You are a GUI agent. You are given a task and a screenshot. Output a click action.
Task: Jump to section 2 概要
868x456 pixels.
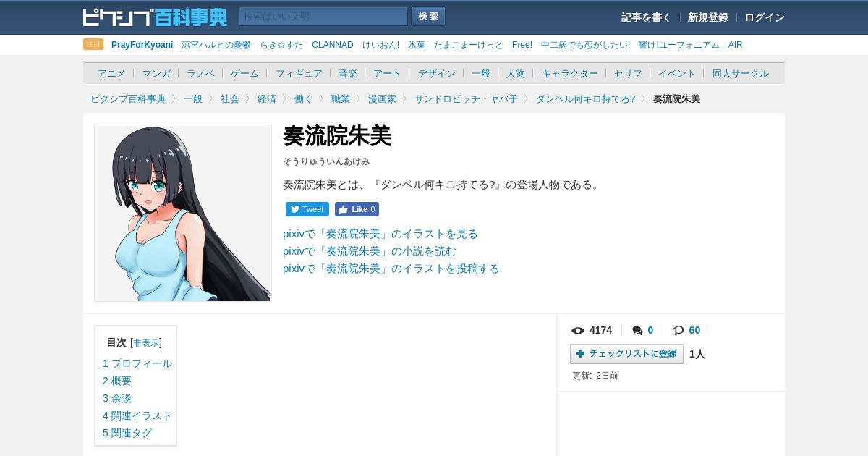click(x=117, y=381)
